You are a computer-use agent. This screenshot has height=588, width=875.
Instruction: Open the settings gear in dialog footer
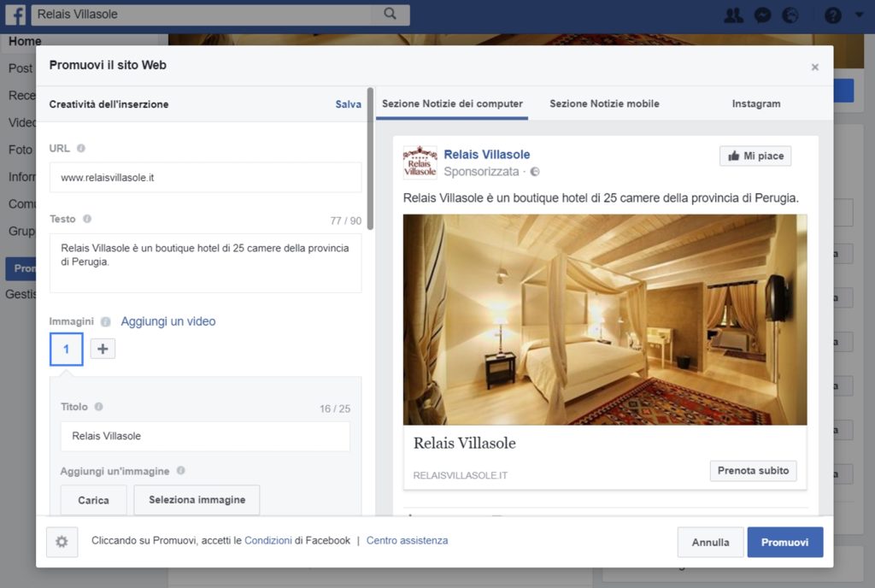[x=62, y=542]
